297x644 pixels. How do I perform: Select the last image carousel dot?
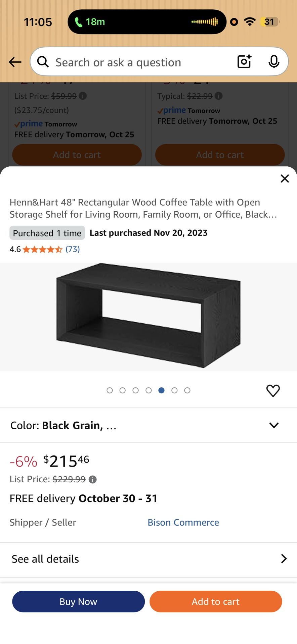(x=187, y=390)
